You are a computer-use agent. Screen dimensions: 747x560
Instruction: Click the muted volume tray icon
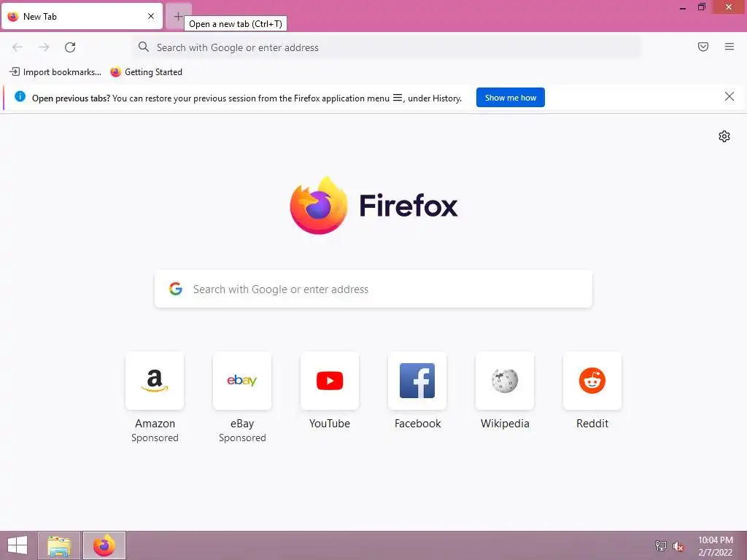tap(678, 546)
